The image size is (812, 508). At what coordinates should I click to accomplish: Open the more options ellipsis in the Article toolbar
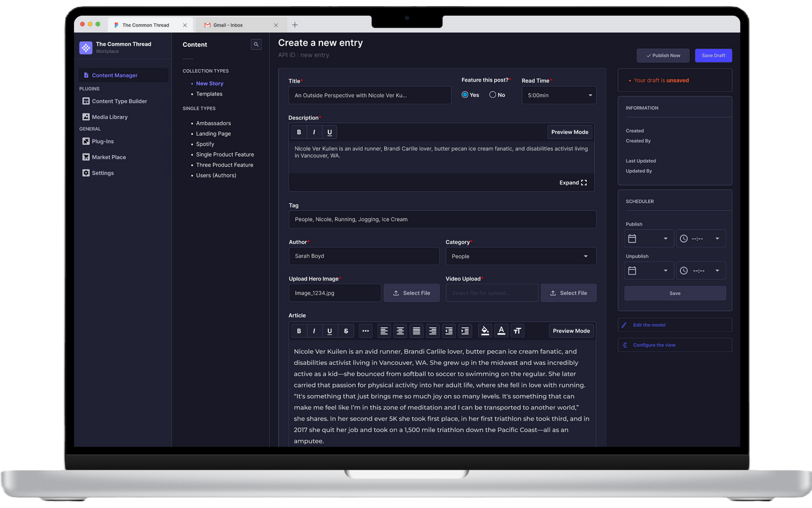click(x=365, y=331)
